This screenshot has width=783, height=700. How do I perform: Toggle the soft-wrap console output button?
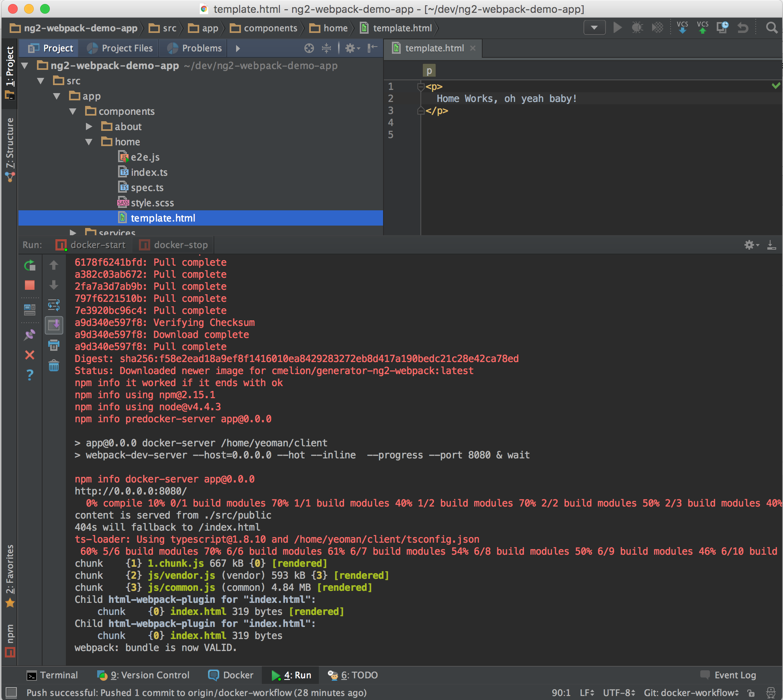(54, 305)
